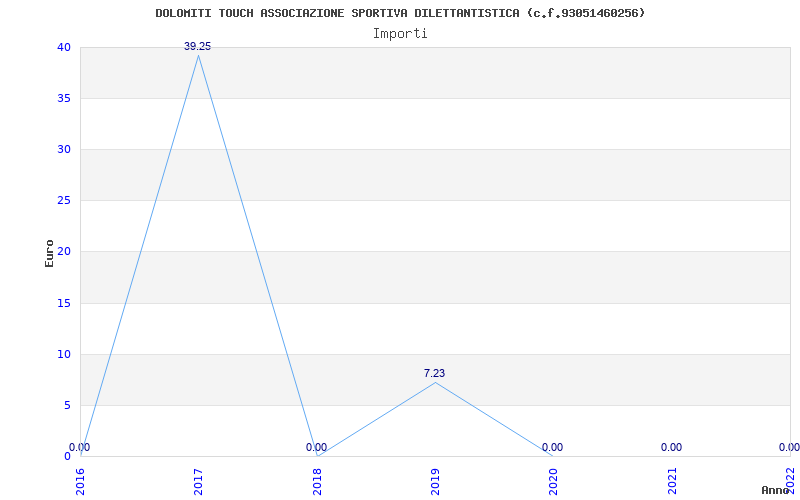Click the 0.00 value above 2021

click(671, 447)
